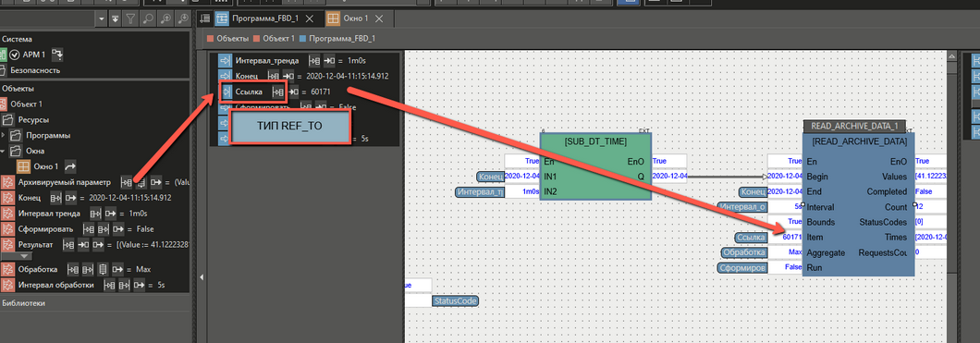Collapse the left panel using the splitter arrow
The image size is (980, 343).
tap(202, 276)
